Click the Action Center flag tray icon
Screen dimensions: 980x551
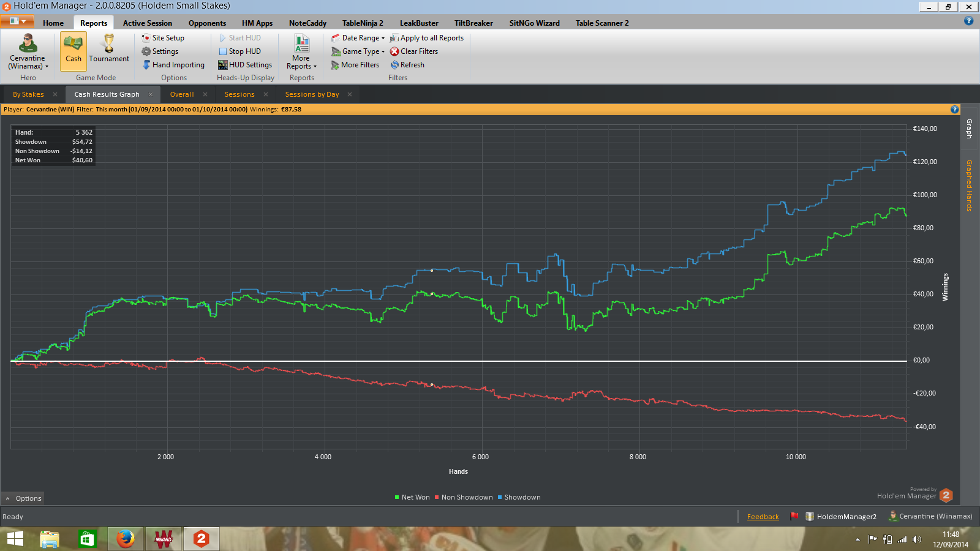click(873, 539)
